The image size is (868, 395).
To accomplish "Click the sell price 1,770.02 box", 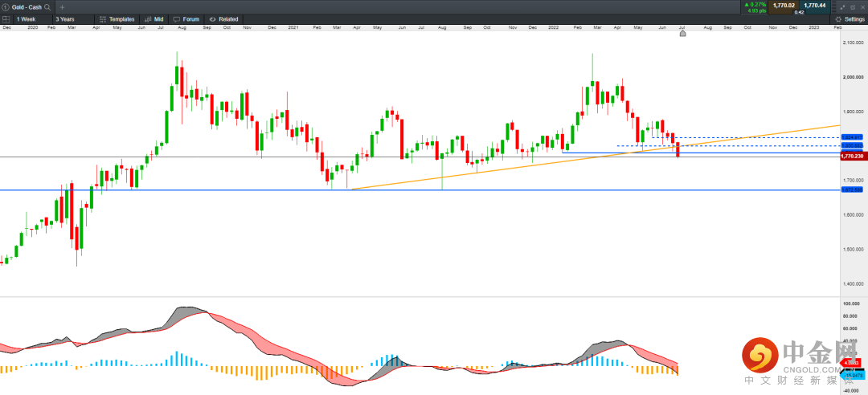I will 784,6.
